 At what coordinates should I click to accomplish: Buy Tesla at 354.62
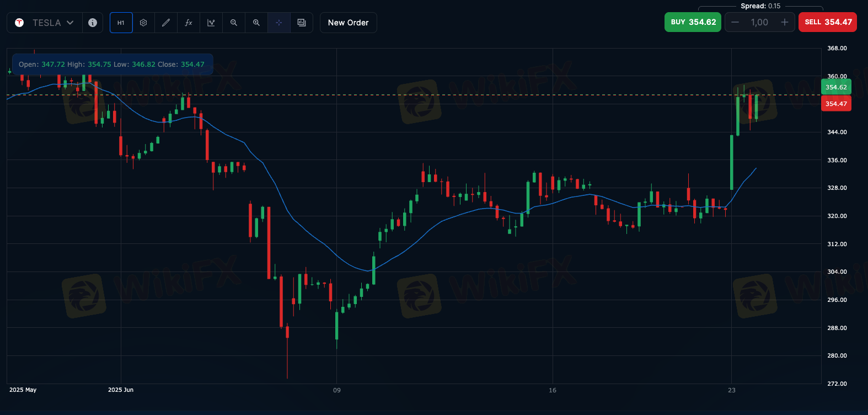tap(693, 22)
